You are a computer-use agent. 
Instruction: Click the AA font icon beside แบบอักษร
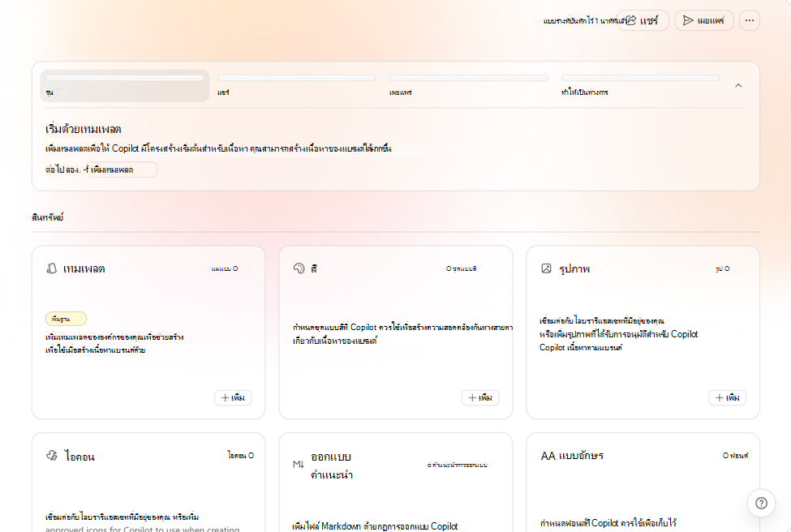tap(548, 456)
